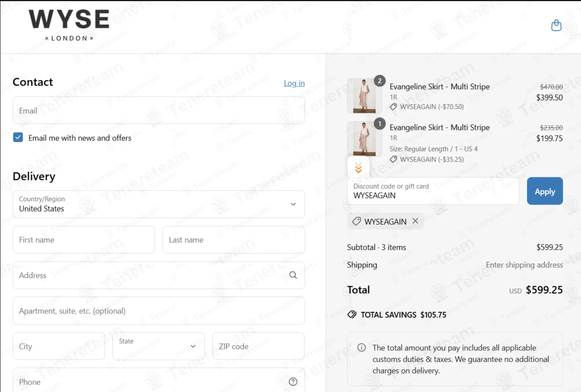Uncheck Email me with news and offers
Viewport: 581px width, 392px height.
(18, 137)
